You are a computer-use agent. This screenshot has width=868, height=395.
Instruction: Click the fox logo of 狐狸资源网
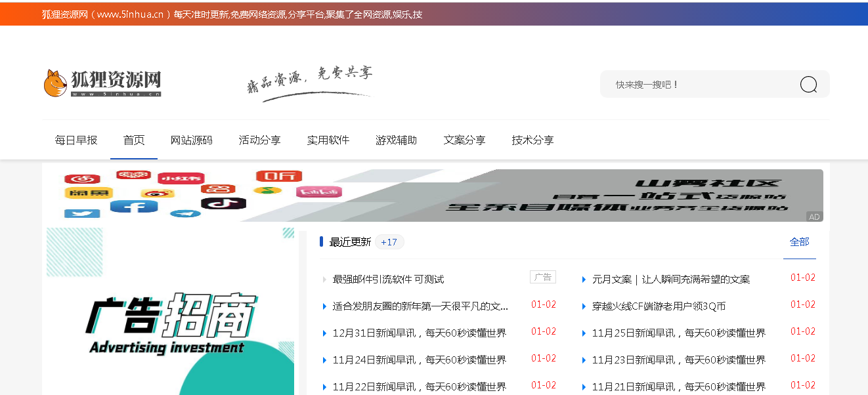tap(56, 82)
